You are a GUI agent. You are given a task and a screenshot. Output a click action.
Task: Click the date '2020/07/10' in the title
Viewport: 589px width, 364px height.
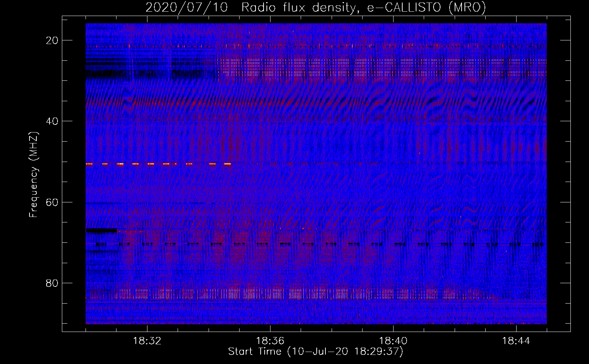click(187, 8)
